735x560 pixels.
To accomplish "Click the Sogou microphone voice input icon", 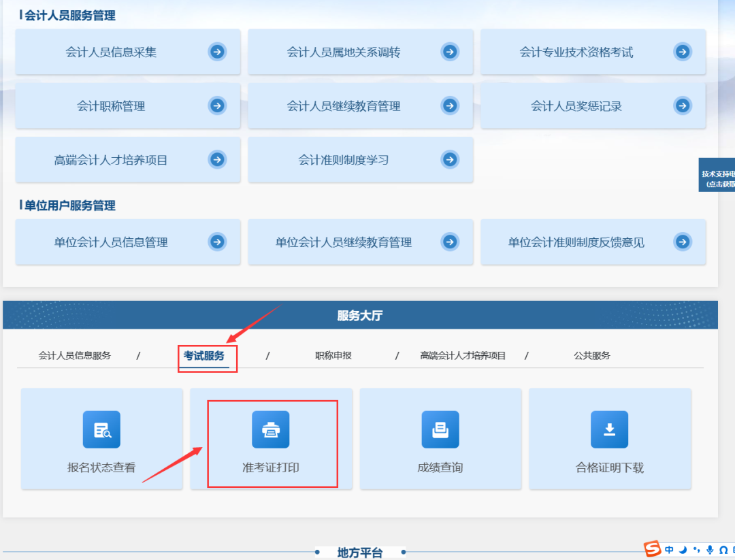I will [x=710, y=550].
